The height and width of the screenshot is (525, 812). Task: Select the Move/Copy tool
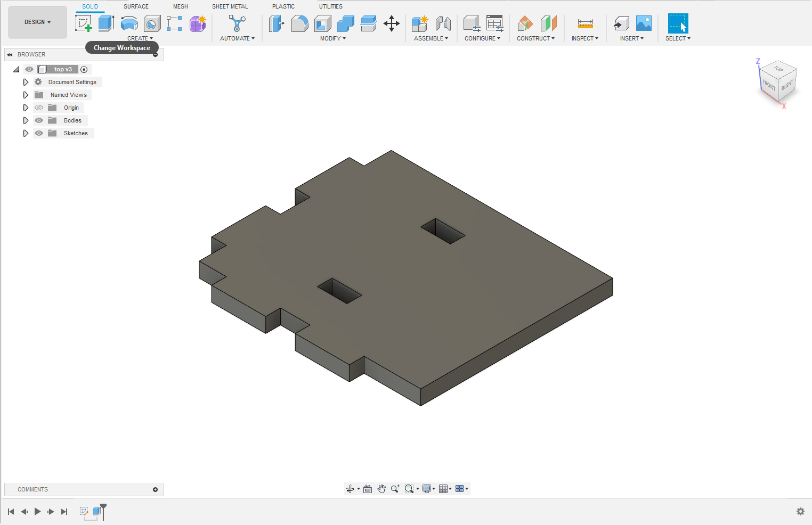tap(392, 23)
